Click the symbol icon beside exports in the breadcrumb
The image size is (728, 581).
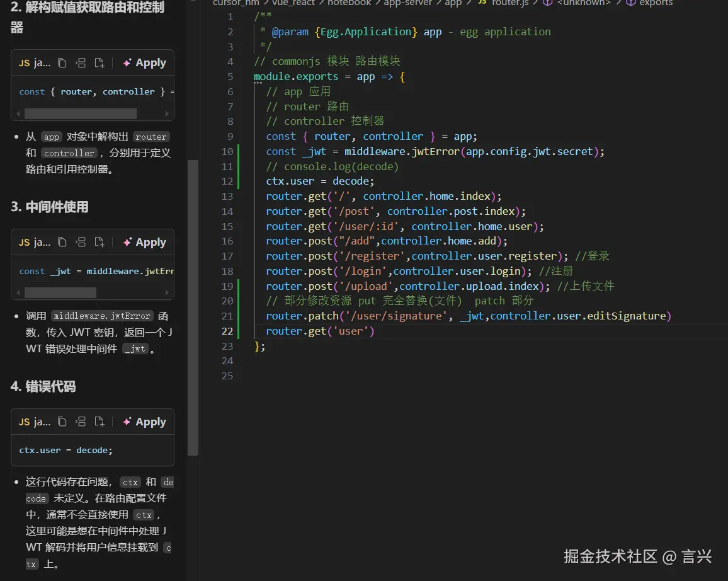pyautogui.click(x=630, y=4)
